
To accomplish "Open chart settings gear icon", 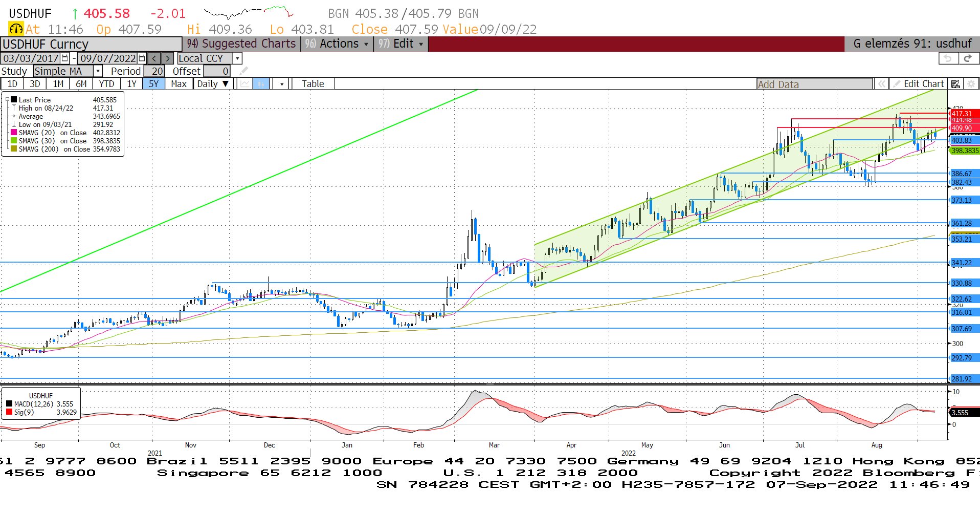I will [971, 84].
